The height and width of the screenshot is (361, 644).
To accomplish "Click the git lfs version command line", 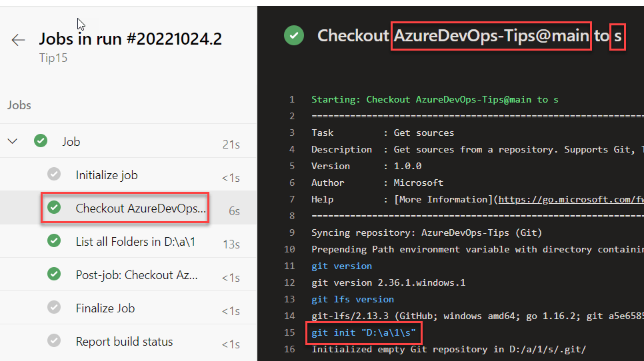I will tap(353, 299).
